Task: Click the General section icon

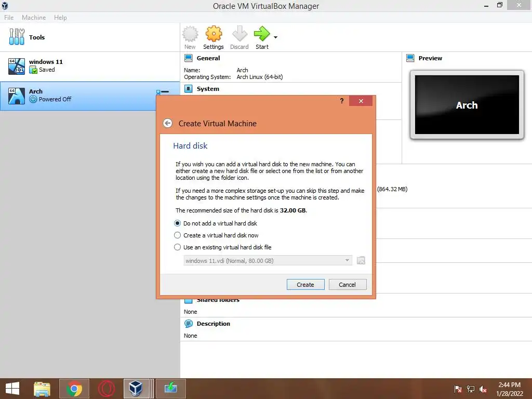Action: click(x=188, y=58)
